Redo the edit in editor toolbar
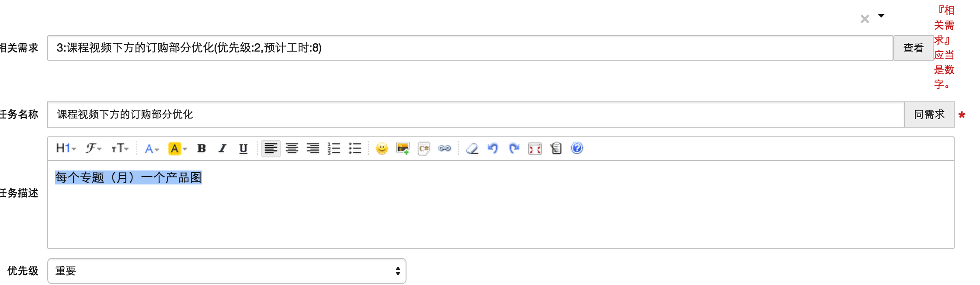 pyautogui.click(x=514, y=149)
